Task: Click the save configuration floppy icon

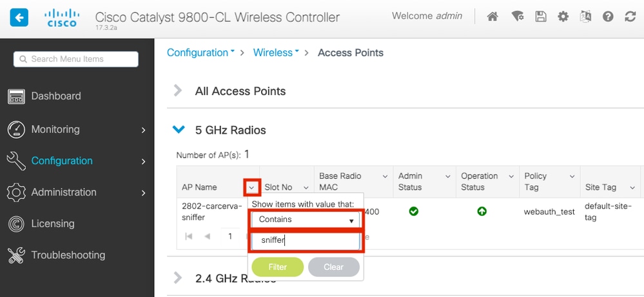Action: click(540, 17)
